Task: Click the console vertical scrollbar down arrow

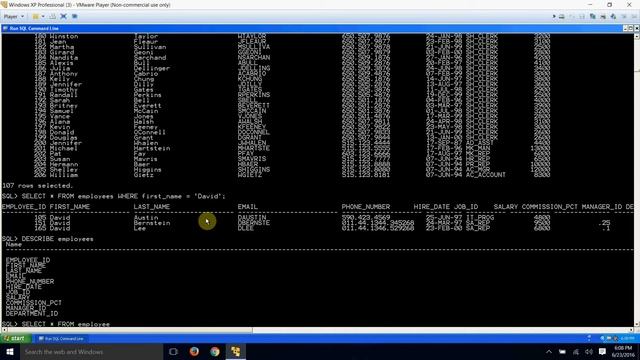Action: (x=636, y=324)
